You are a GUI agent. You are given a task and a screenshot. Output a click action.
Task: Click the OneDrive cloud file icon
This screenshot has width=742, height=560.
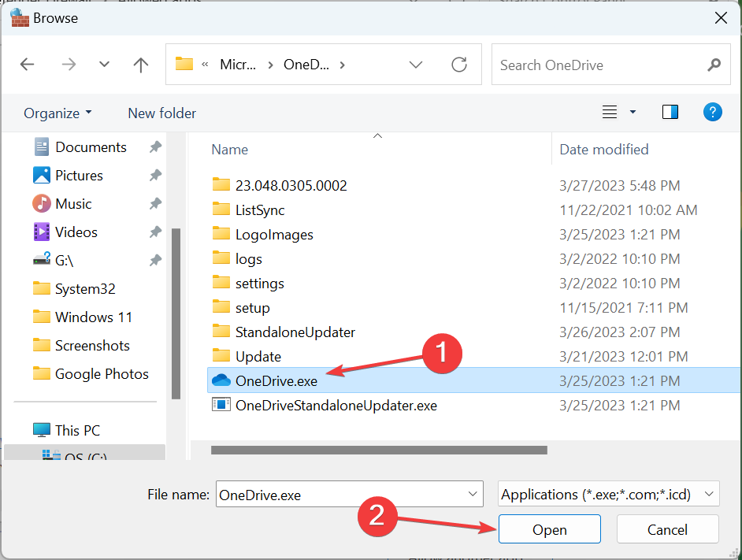click(x=221, y=380)
